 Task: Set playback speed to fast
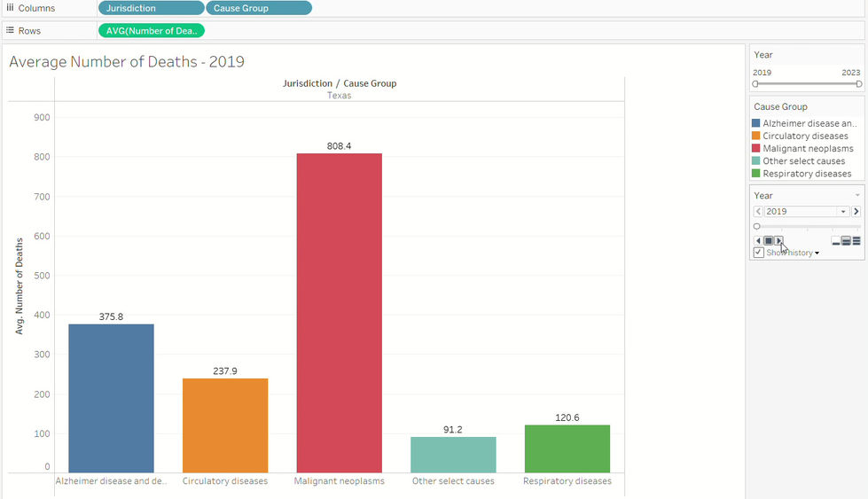[856, 241]
